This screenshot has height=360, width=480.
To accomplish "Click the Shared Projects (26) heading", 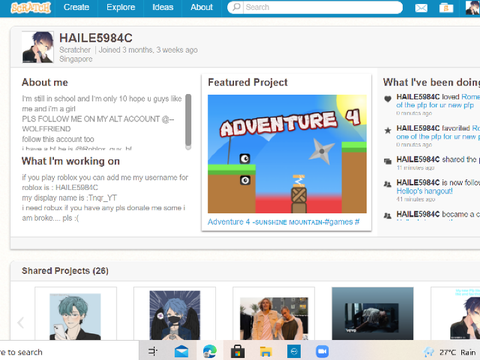I will tap(65, 271).
